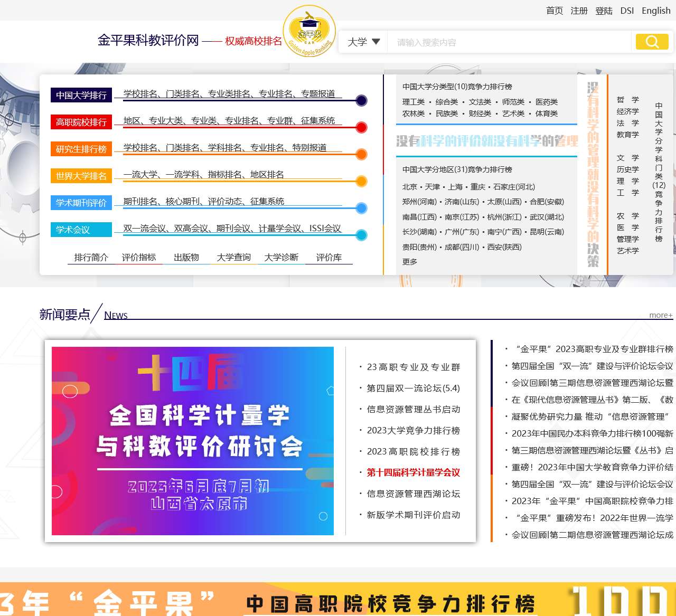Open the 注册 registration link

[x=579, y=11]
